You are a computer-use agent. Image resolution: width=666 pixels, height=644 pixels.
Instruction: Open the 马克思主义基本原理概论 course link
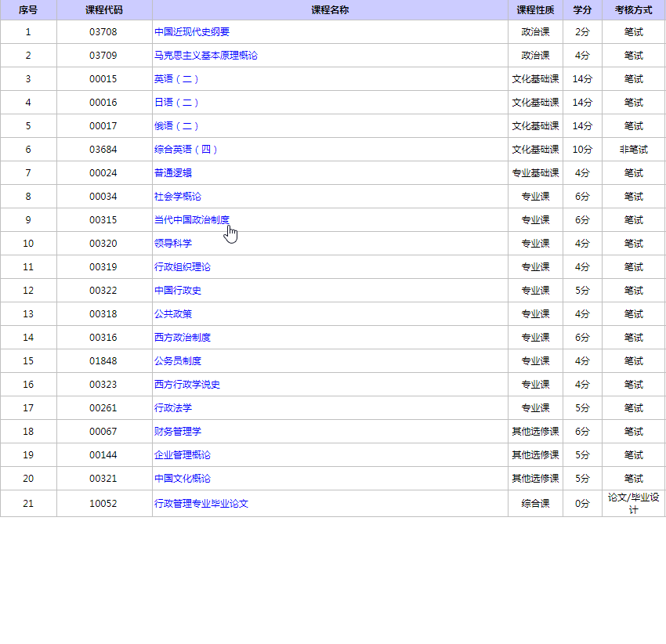205,55
